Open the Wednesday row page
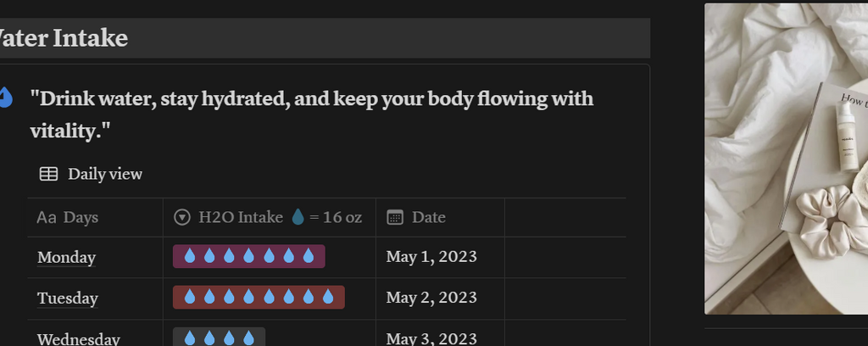Viewport: 868px width, 346px height. pyautogui.click(x=78, y=338)
